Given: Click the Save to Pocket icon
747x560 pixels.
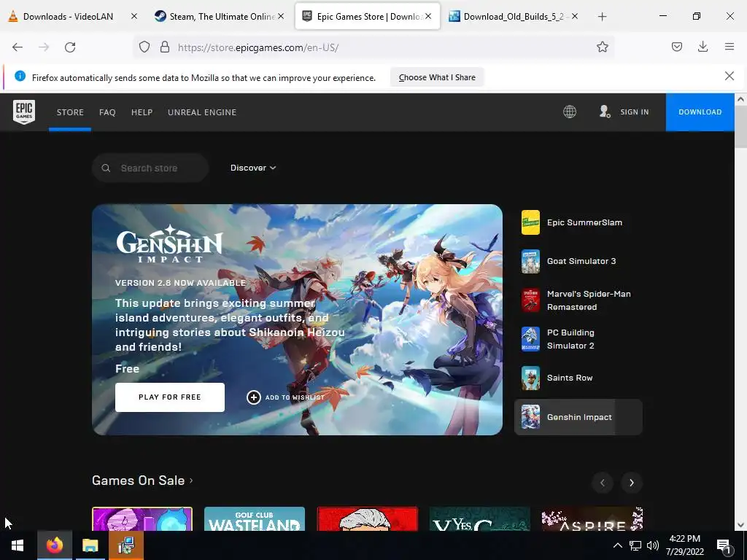Looking at the screenshot, I should point(677,47).
